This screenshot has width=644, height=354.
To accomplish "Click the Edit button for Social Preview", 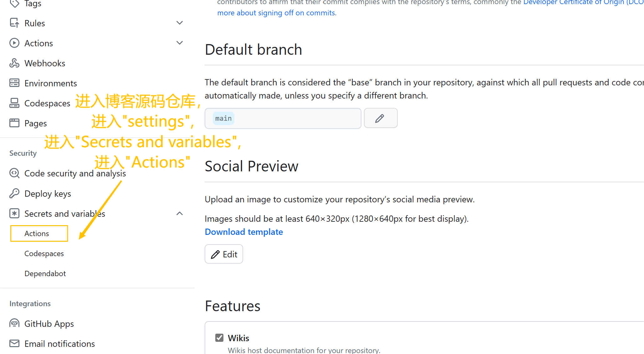I will 224,254.
